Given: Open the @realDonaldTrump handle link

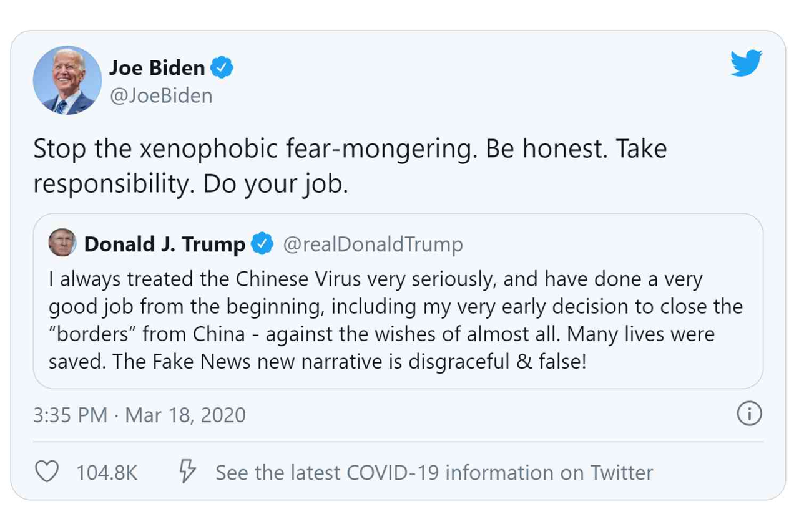Looking at the screenshot, I should (373, 244).
